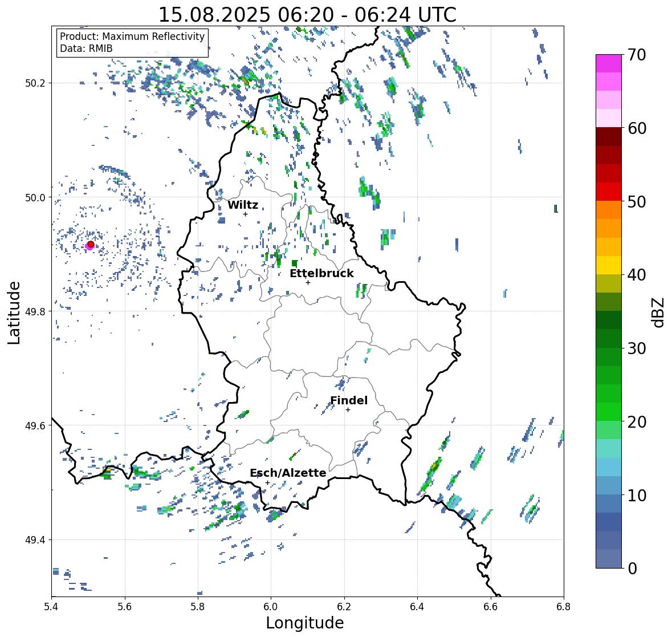
Task: Click the magenta top colorbar segment
Action: (609, 63)
